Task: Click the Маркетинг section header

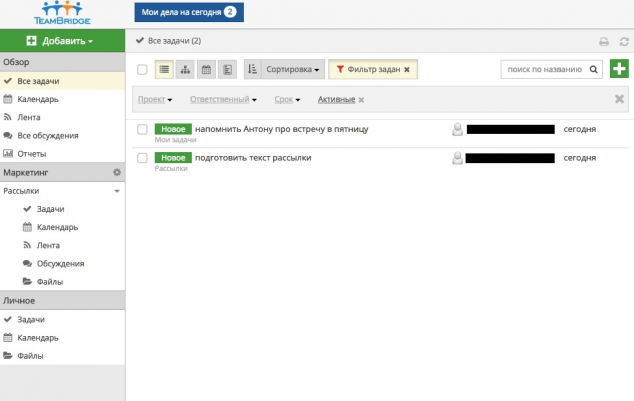Action: (x=62, y=172)
